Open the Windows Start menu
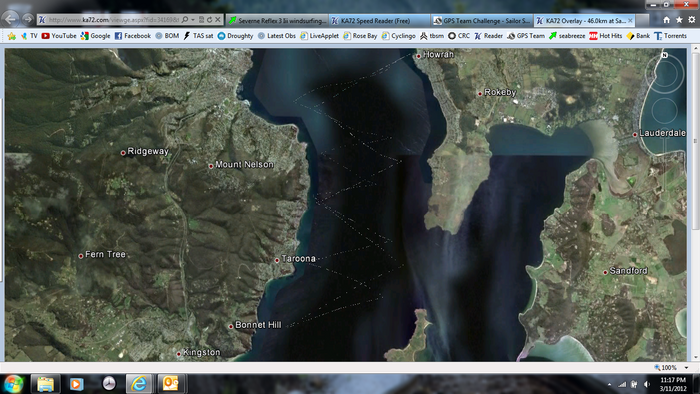This screenshot has width=700, height=394. coord(13,383)
